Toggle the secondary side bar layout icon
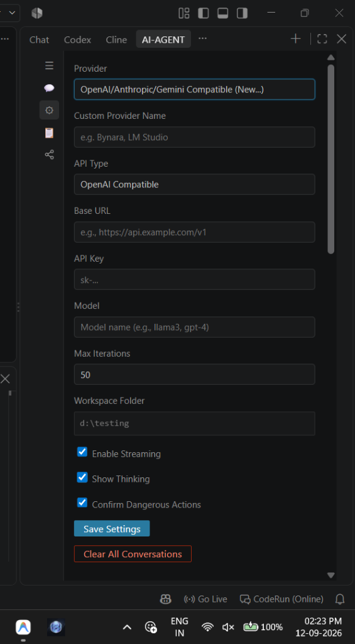This screenshot has height=644, width=355. (242, 13)
